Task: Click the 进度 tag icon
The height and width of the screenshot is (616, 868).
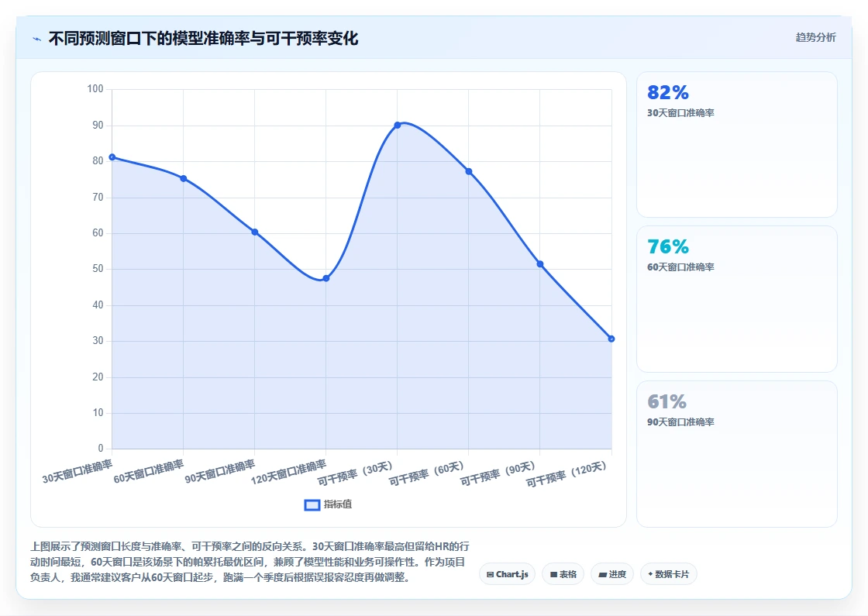Action: [602, 574]
